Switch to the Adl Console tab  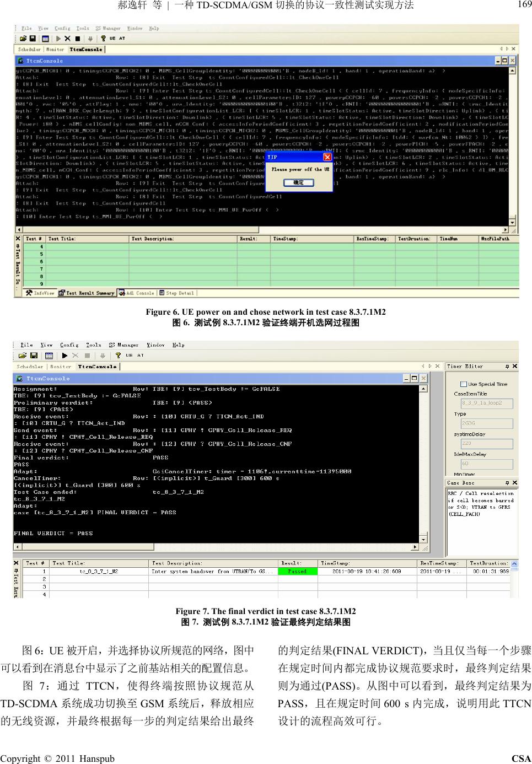click(x=137, y=293)
